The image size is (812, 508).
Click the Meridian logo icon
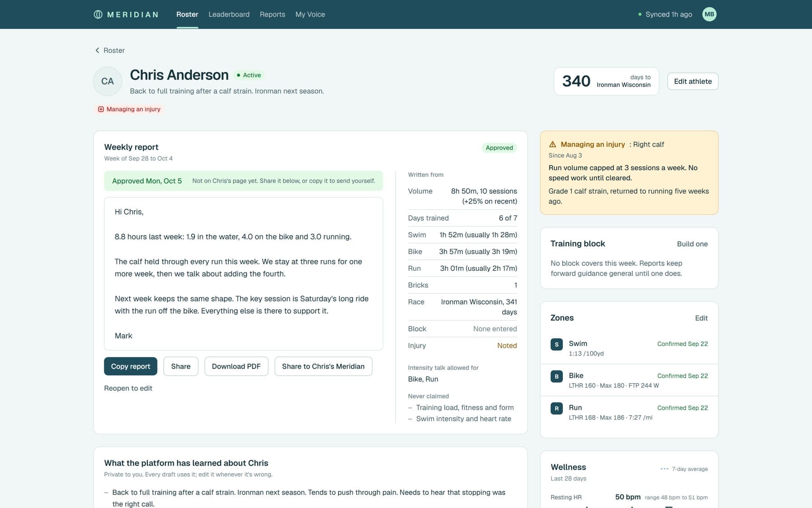click(x=98, y=14)
